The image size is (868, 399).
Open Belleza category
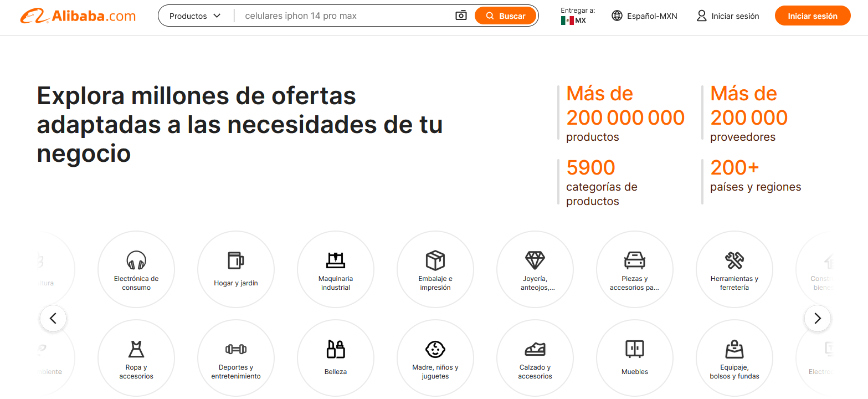coord(336,358)
